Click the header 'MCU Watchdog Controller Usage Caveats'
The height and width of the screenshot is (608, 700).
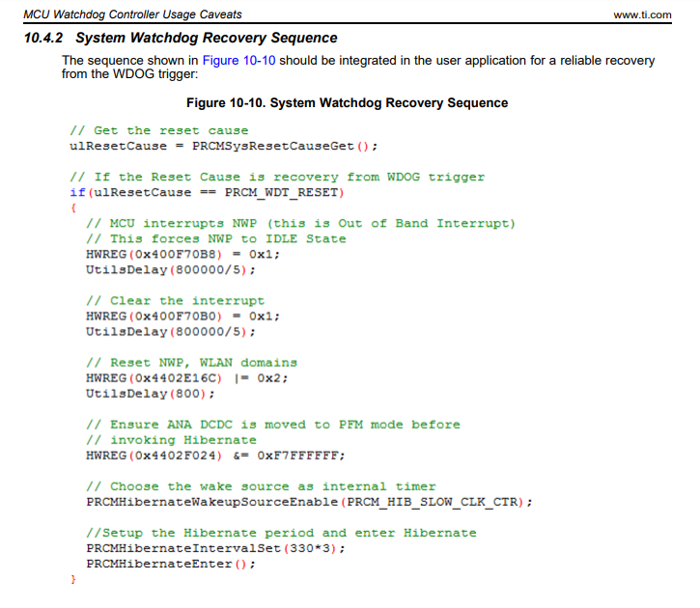[132, 14]
